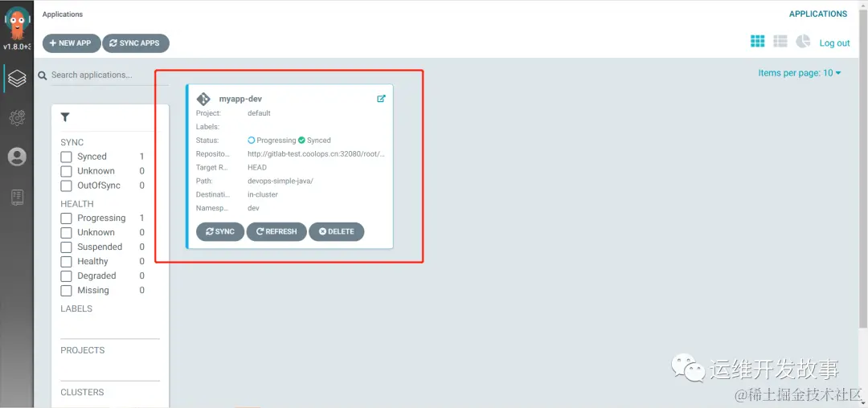The height and width of the screenshot is (408, 868).
Task: Toggle the Unknown health filter checkbox
Action: (x=67, y=233)
